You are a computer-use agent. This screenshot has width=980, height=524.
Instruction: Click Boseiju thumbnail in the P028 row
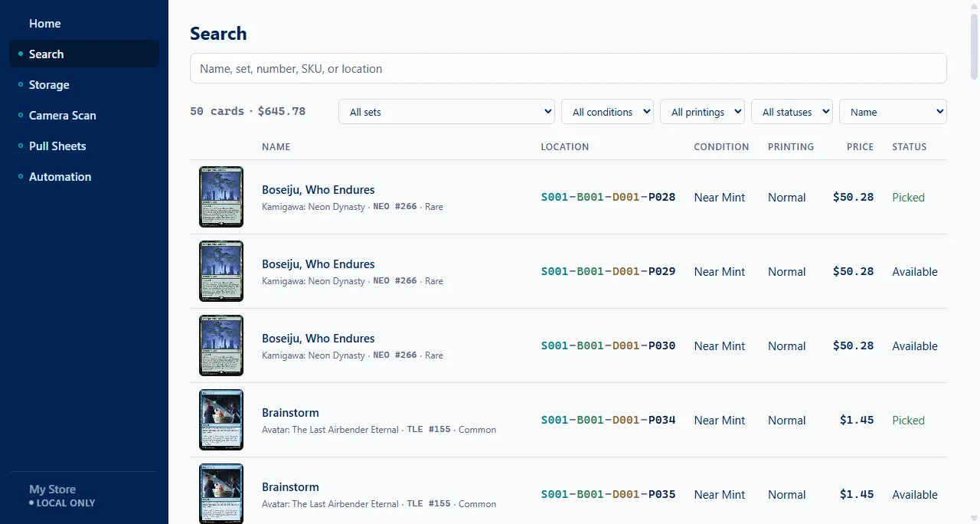(x=221, y=197)
